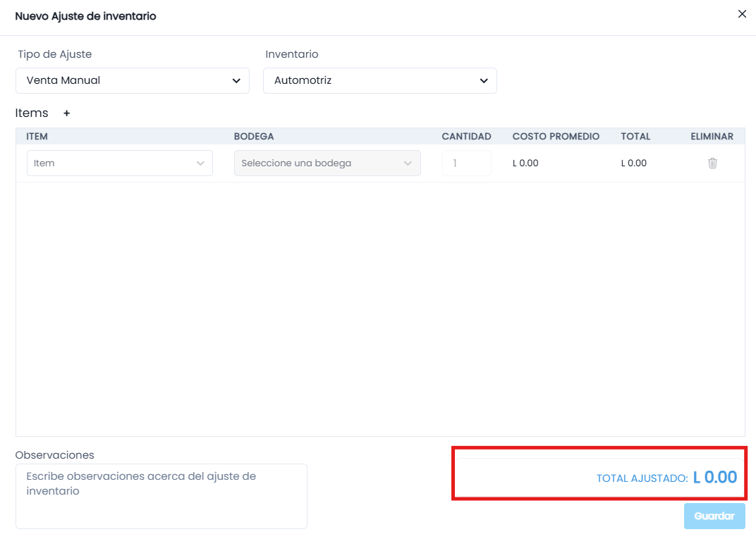Close the Nuevo Ajuste de inventario dialog

click(x=742, y=14)
